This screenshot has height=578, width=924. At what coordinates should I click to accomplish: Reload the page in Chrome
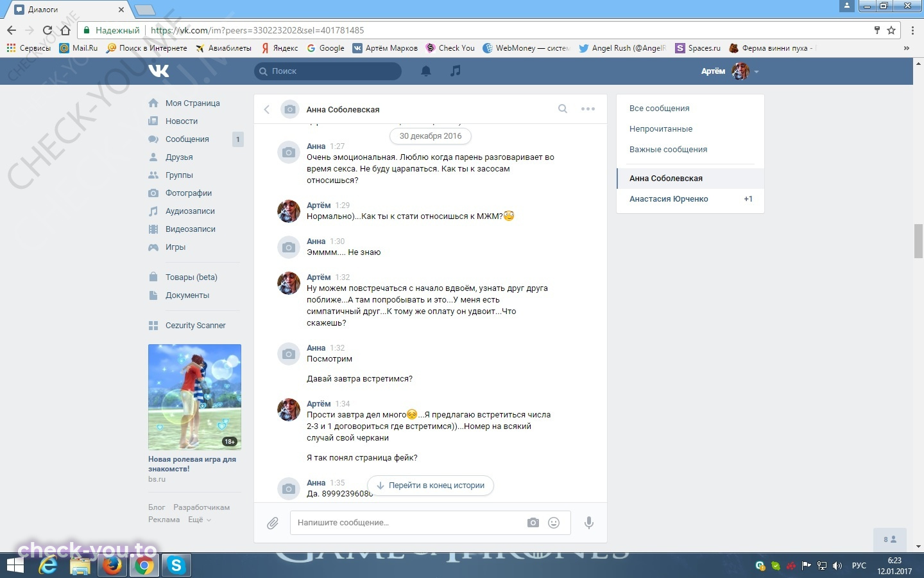coord(47,30)
